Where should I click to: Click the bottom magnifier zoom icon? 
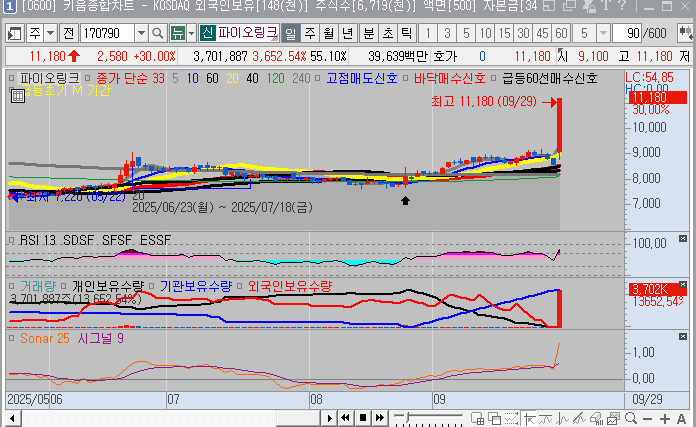(x=630, y=418)
